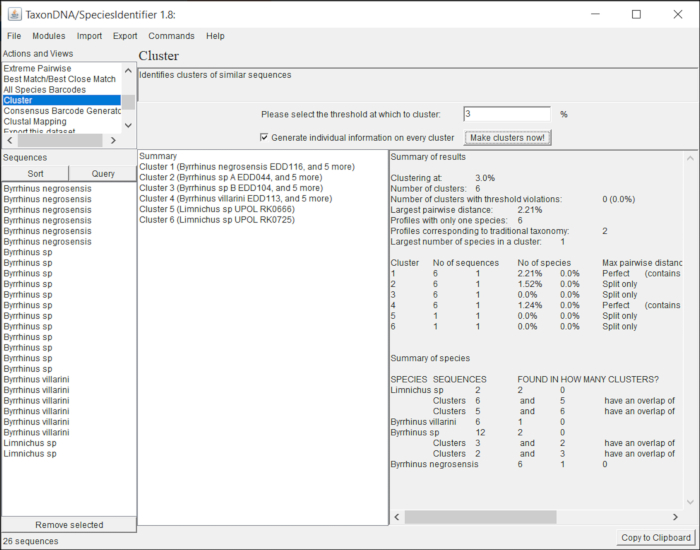This screenshot has height=550, width=700.
Task: Minimize the TaxonDNA window
Action: [596, 14]
